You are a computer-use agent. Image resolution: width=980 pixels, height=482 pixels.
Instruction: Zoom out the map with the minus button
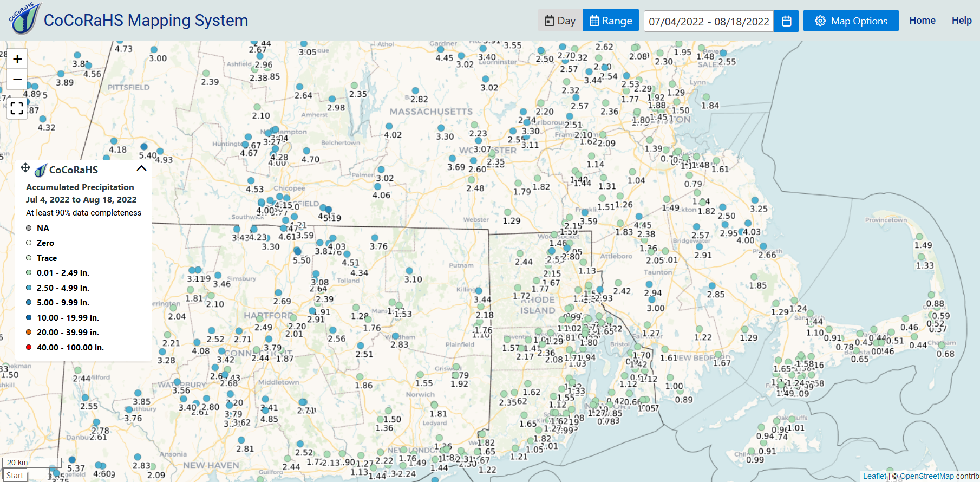click(17, 80)
